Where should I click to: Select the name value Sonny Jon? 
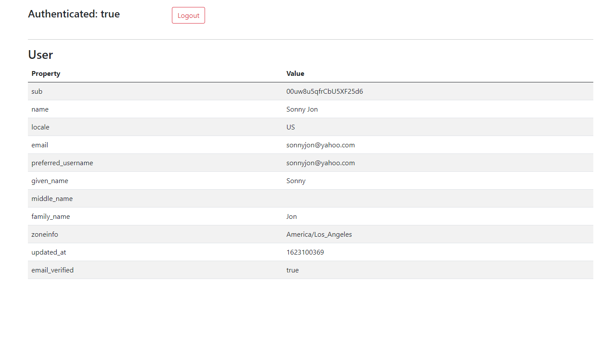pyautogui.click(x=302, y=109)
